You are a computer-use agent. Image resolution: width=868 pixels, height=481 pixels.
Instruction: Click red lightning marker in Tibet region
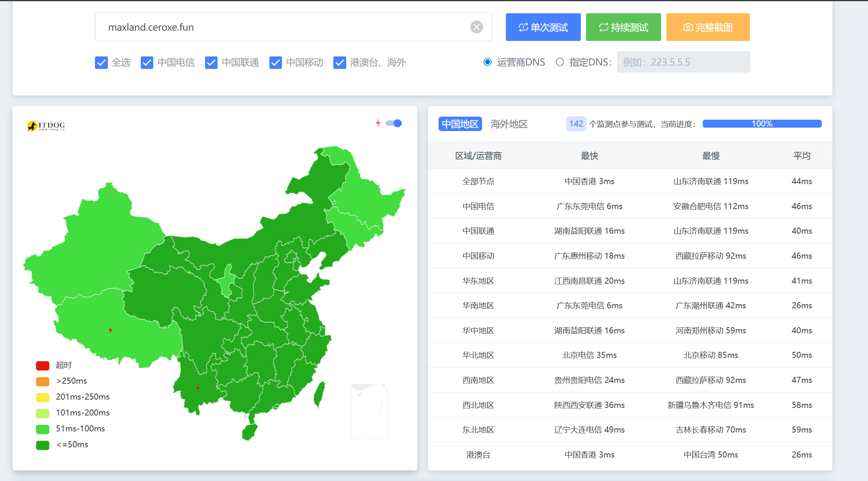[x=110, y=330]
